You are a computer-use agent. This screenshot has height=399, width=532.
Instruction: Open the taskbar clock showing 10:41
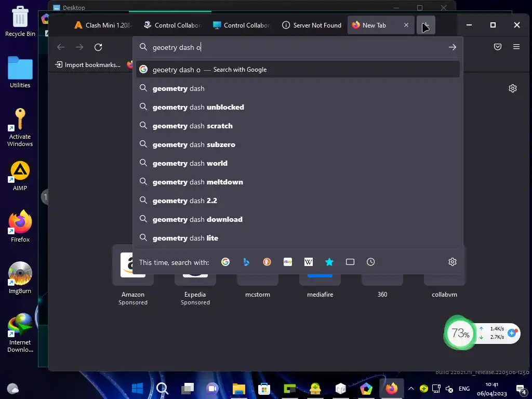tap(491, 389)
